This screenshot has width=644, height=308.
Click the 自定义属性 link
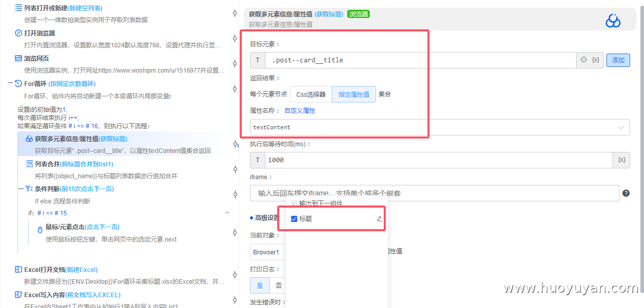click(300, 111)
